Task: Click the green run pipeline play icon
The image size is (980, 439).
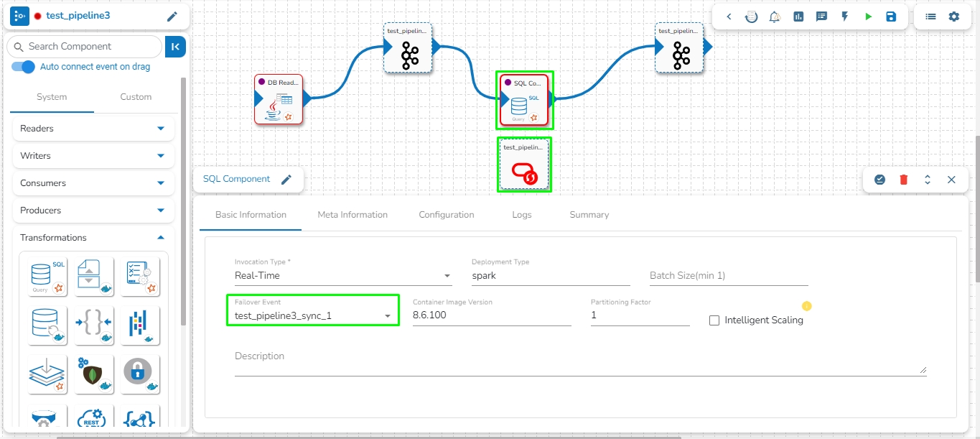Action: [868, 17]
